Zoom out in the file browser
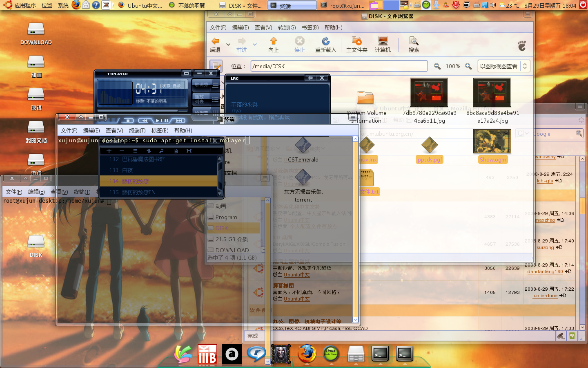This screenshot has height=368, width=588. coord(437,66)
